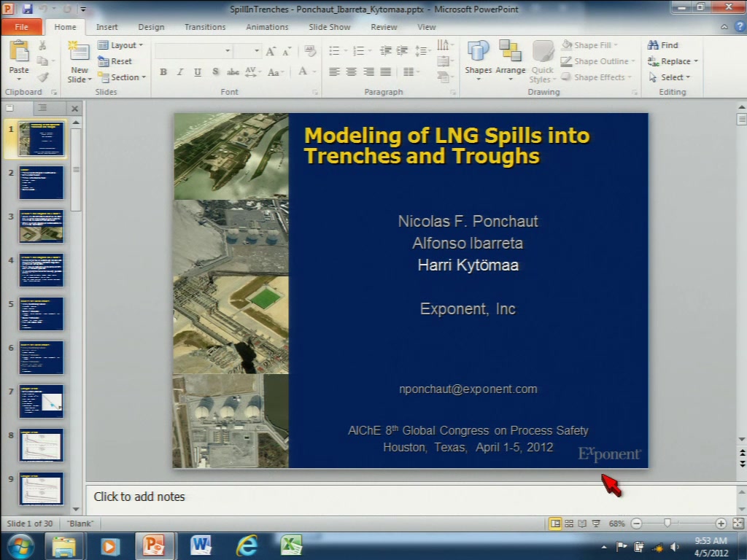Viewport: 747px width, 560px height.
Task: Open the Arrange menu
Action: pyautogui.click(x=510, y=61)
